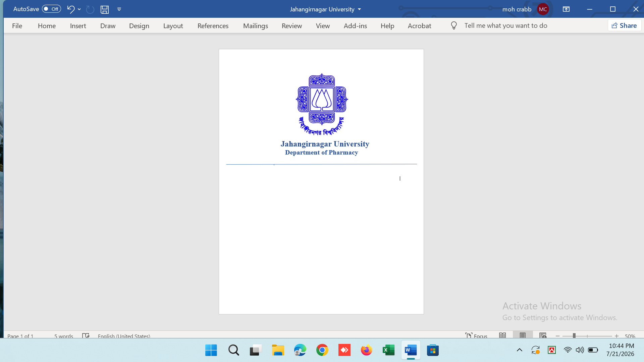This screenshot has height=362, width=644.
Task: Click the volume speaker tray icon
Action: pyautogui.click(x=580, y=350)
